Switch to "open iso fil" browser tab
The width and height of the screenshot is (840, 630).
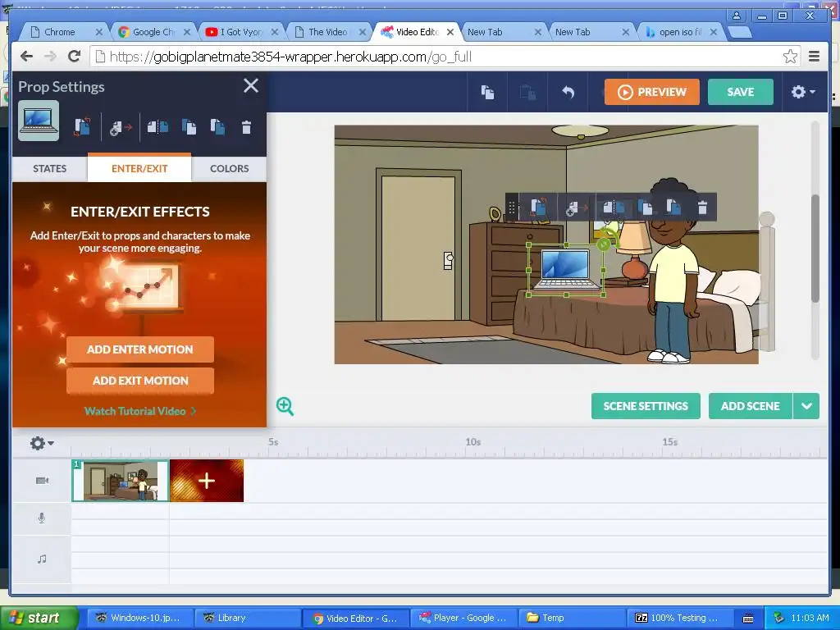tap(679, 32)
